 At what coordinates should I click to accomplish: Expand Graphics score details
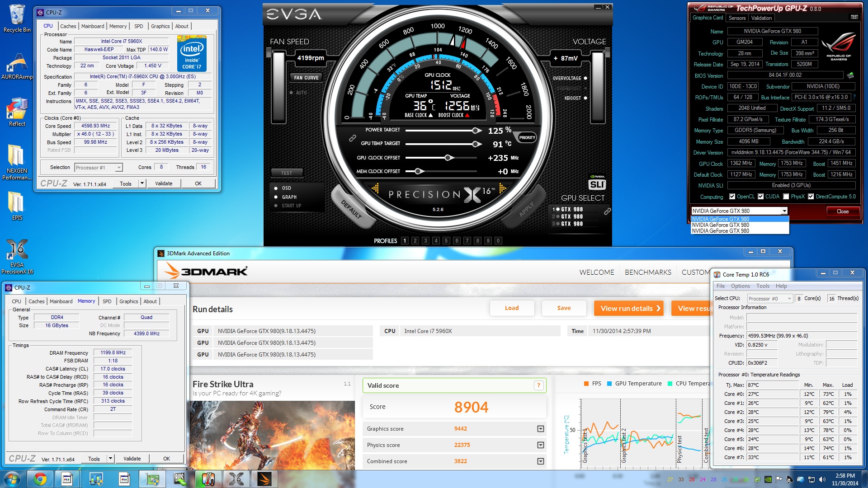point(540,429)
